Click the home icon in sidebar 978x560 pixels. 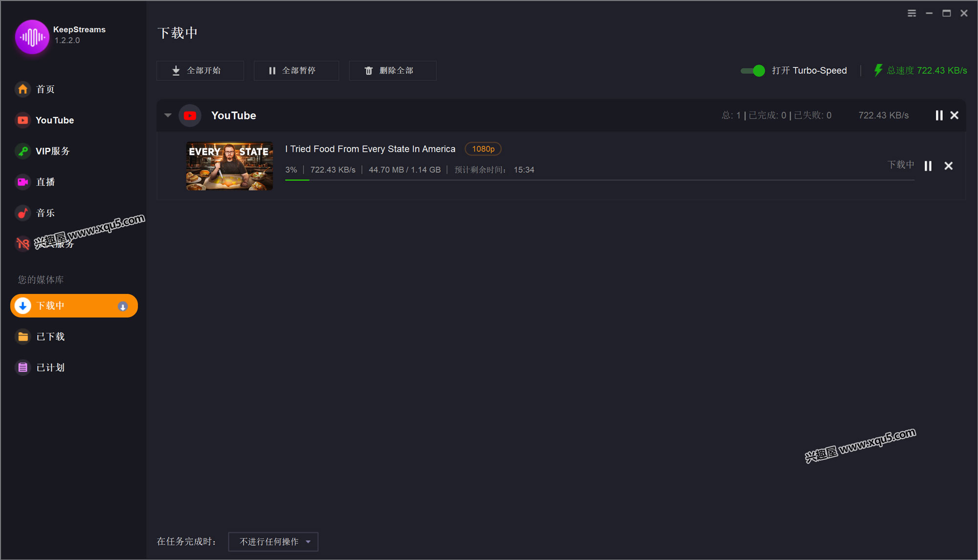(23, 89)
